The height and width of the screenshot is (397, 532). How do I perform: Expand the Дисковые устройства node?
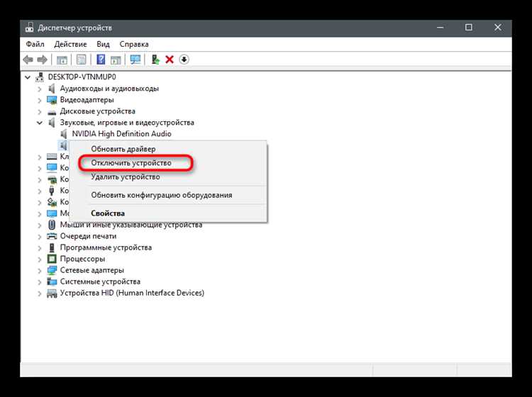click(x=40, y=112)
